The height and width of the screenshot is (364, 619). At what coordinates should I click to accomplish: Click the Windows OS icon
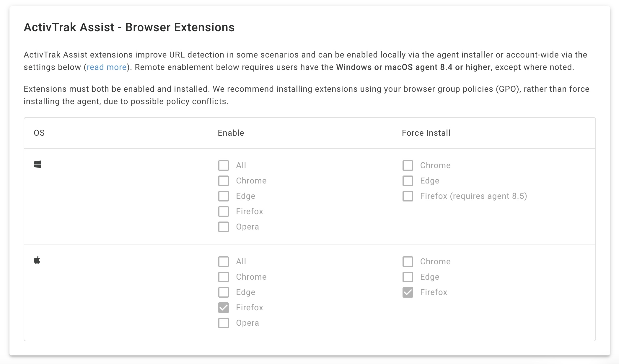[37, 164]
